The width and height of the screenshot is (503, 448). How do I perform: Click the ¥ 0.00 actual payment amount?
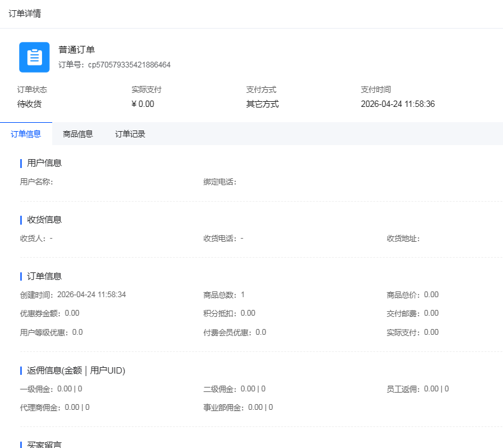(143, 104)
